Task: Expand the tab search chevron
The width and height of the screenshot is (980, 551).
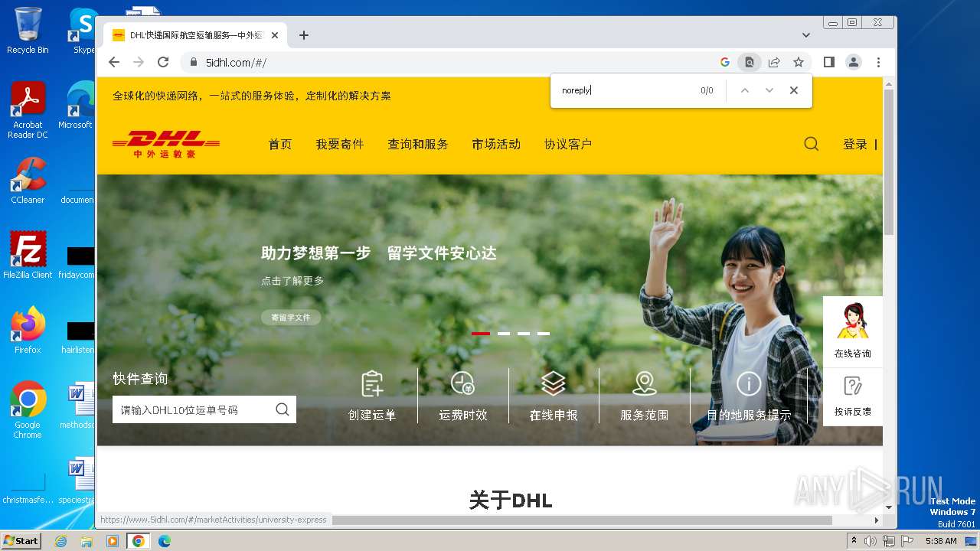Action: click(x=806, y=35)
